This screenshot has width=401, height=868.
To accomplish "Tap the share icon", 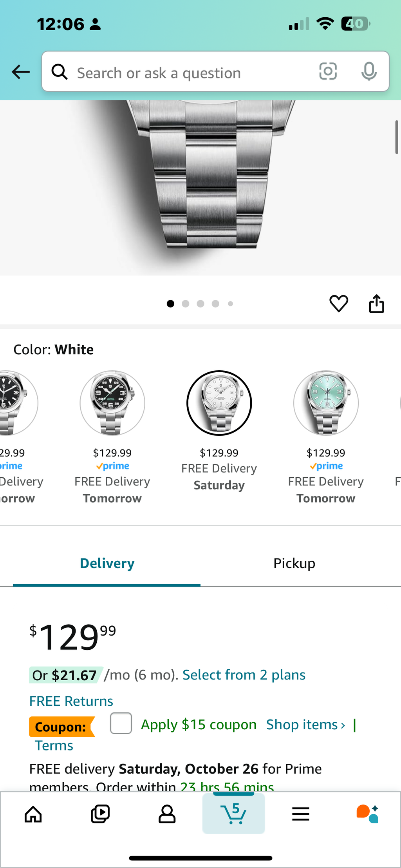I will coord(376,304).
